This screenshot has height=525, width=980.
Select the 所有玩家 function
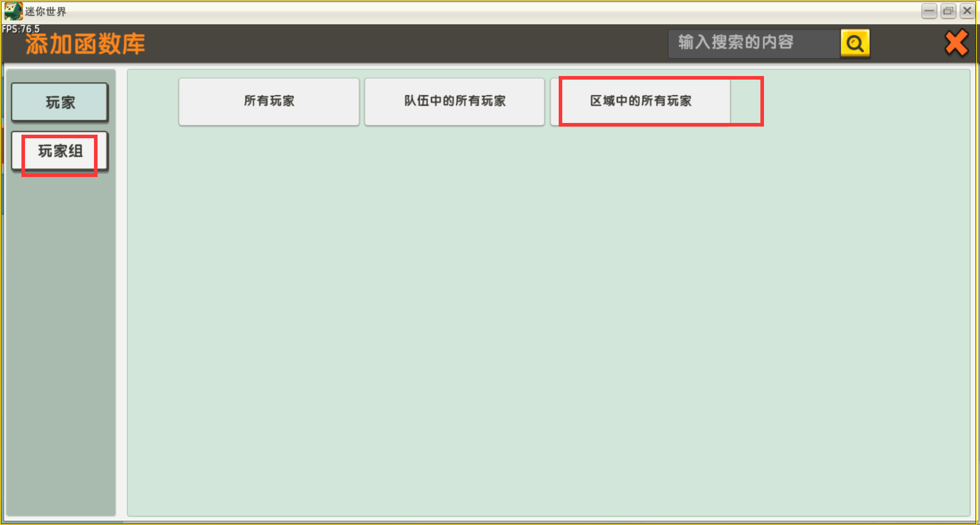(269, 102)
